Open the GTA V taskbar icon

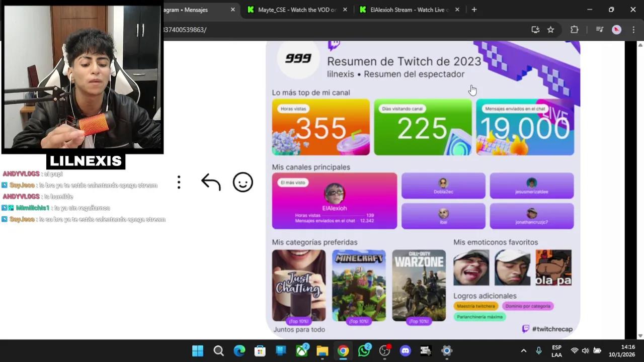[x=426, y=351]
